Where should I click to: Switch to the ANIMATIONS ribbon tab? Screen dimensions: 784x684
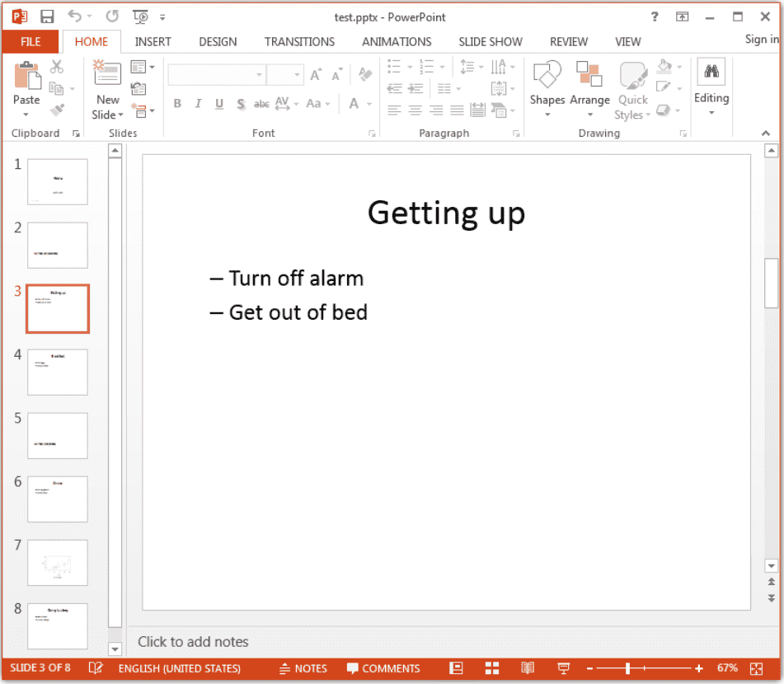(397, 41)
